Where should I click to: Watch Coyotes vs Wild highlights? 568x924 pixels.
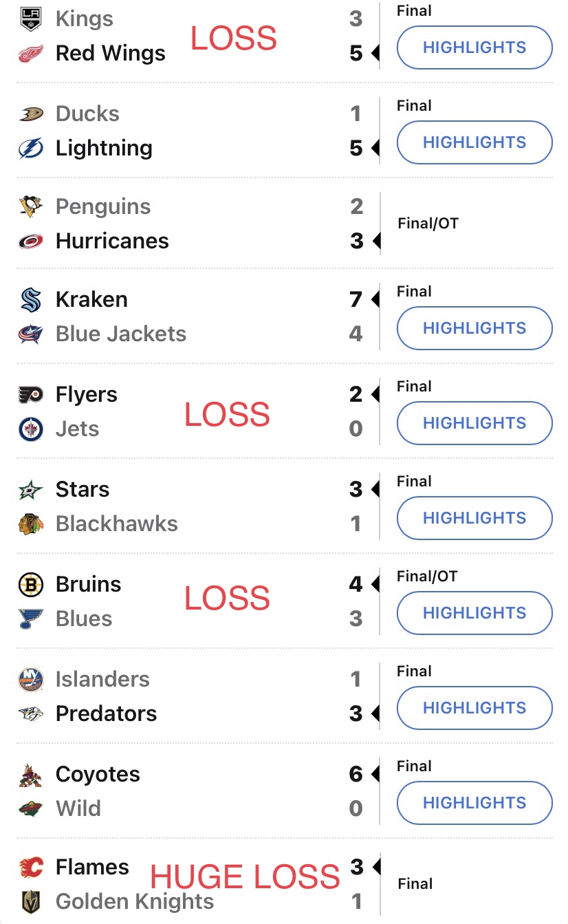pos(474,803)
